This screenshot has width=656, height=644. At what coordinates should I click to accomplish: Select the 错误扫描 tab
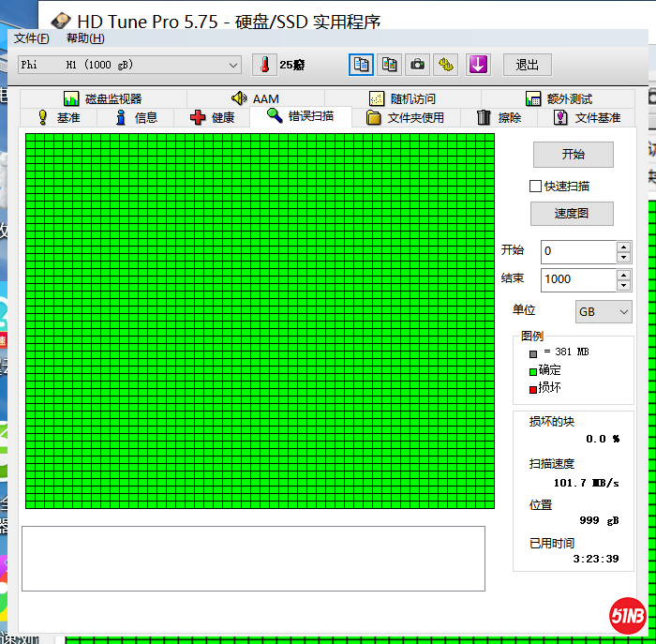coord(301,116)
